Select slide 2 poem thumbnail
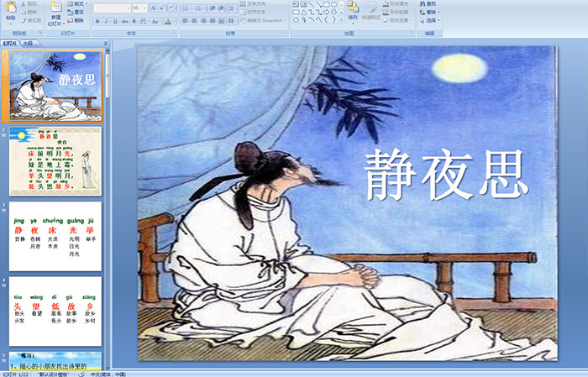Screen dimensions: 588x377 pos(55,161)
